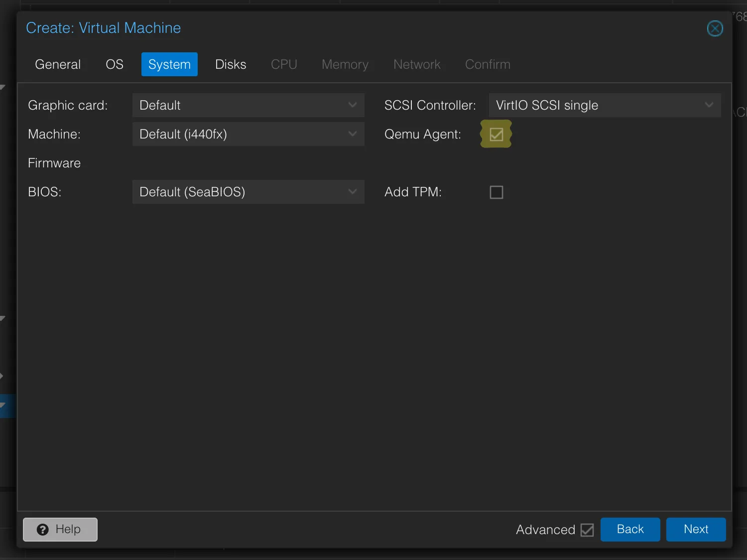Click the Add TPM label text
The image size is (747, 560).
[413, 192]
